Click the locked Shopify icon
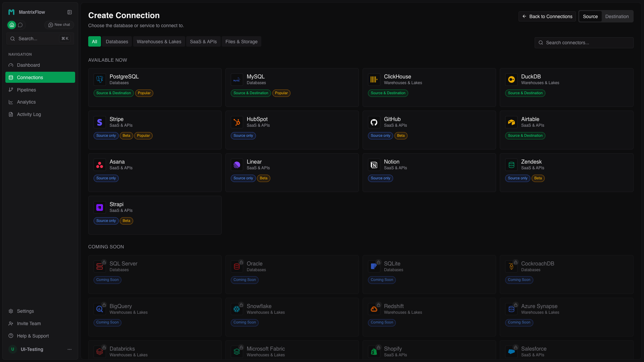This screenshot has height=362, width=644. (x=374, y=352)
